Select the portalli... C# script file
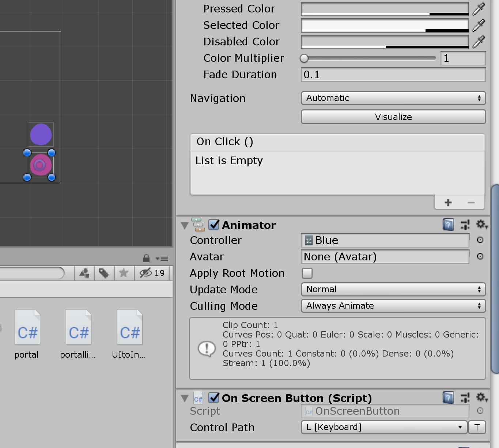Image resolution: width=499 pixels, height=448 pixels. coord(78,334)
